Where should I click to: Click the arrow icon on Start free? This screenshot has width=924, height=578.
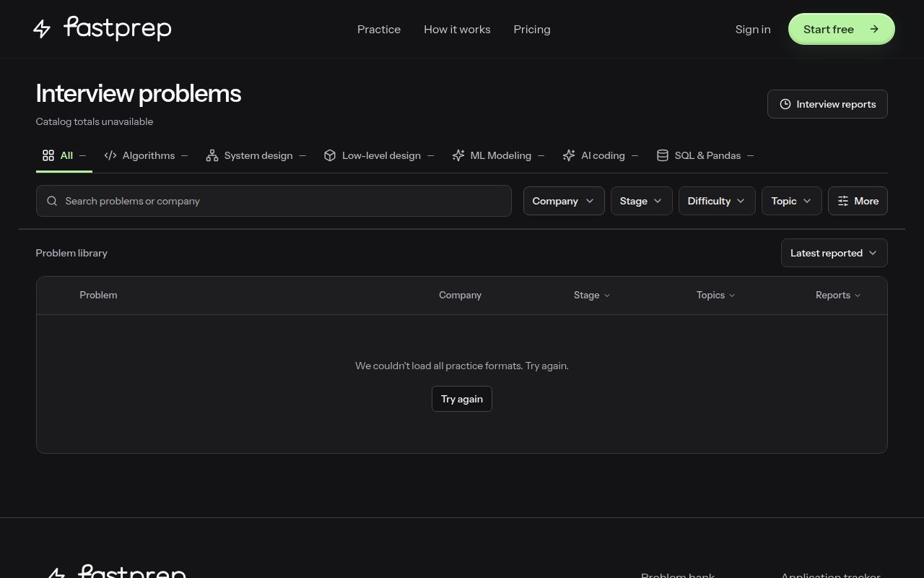coord(874,29)
